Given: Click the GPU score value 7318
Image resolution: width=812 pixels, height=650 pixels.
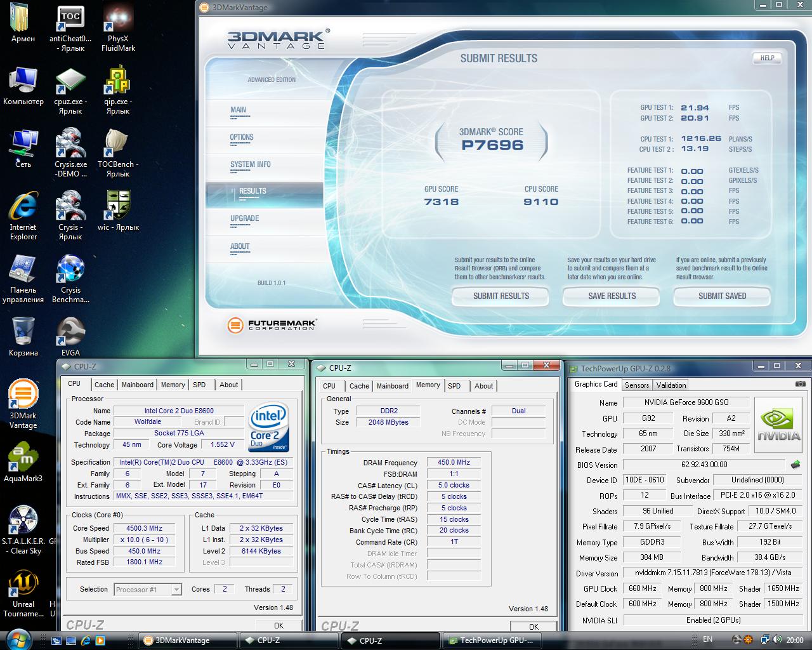Looking at the screenshot, I should click(x=442, y=202).
